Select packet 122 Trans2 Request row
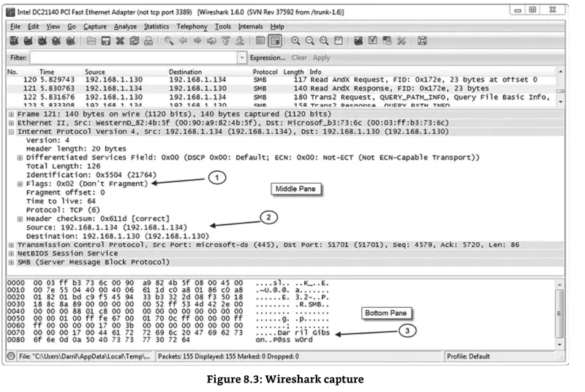 point(282,97)
